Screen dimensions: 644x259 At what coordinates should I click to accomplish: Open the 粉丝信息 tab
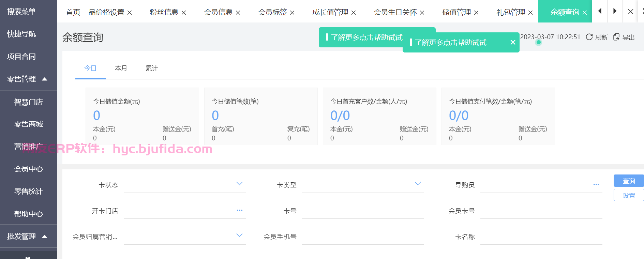tap(164, 12)
